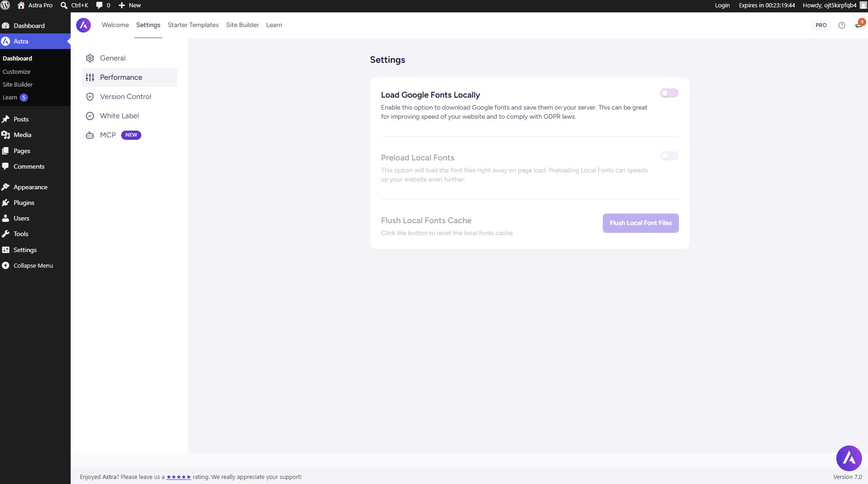The height and width of the screenshot is (484, 868).
Task: Switch to the Welcome tab
Action: pos(115,25)
